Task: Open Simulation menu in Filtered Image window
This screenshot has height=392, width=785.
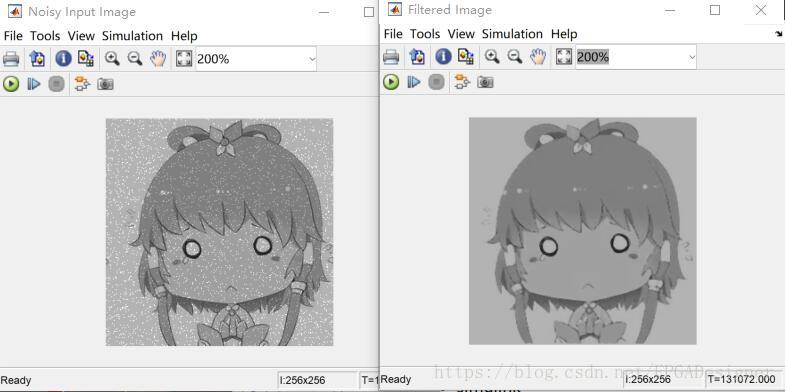Action: pos(512,34)
